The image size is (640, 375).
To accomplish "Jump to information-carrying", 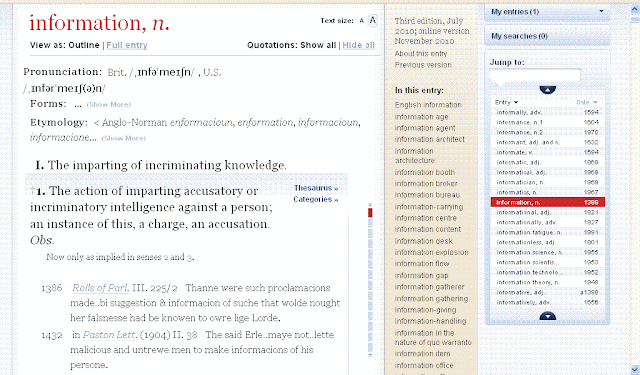I will 429,207.
